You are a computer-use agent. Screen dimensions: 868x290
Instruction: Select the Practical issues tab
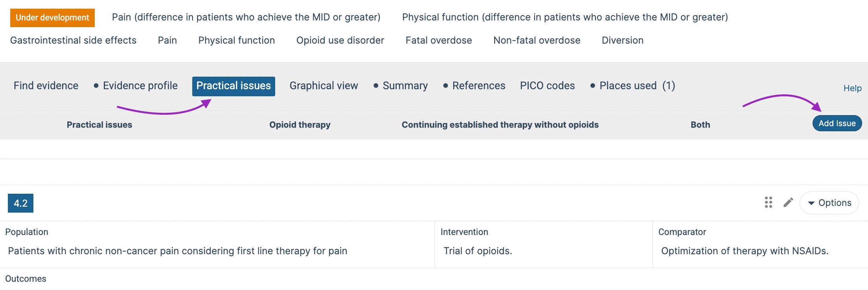[x=234, y=86]
